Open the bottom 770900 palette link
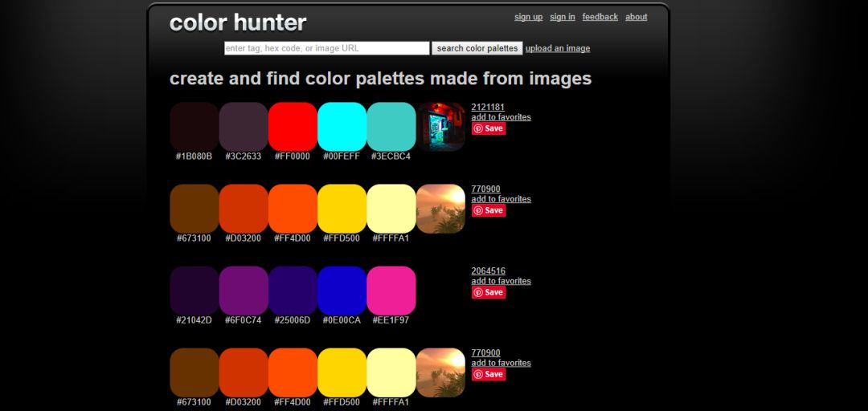The width and height of the screenshot is (868, 411). tap(485, 353)
